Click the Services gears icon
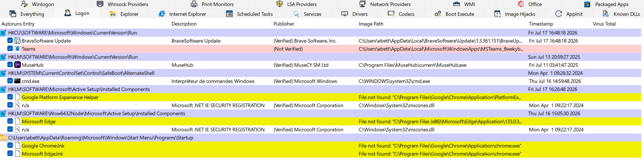The height and width of the screenshot is (162, 644). pos(296,14)
